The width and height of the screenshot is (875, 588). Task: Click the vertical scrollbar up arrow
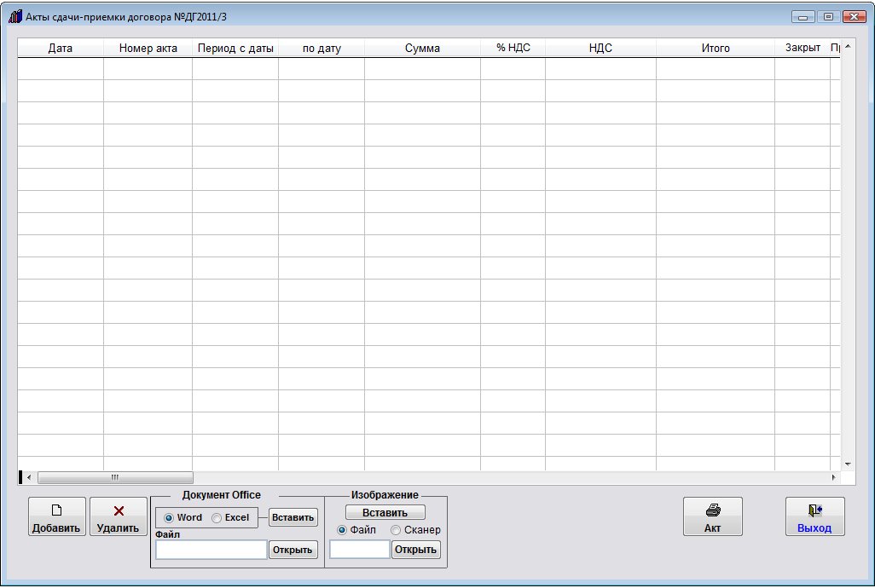[848, 46]
